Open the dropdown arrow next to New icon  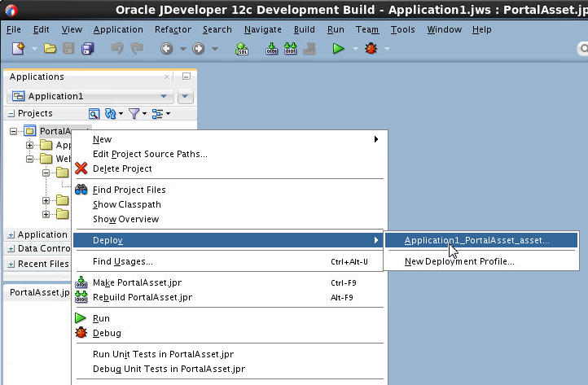[34, 49]
